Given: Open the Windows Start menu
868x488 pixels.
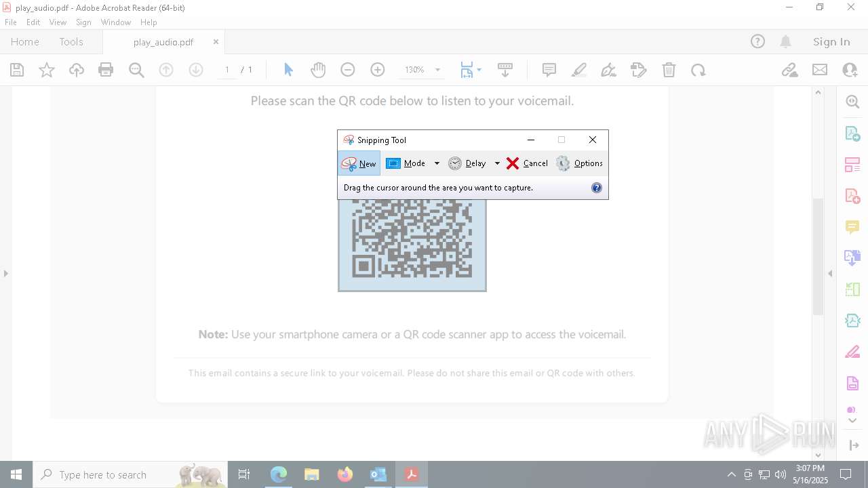Looking at the screenshot, I should (16, 474).
